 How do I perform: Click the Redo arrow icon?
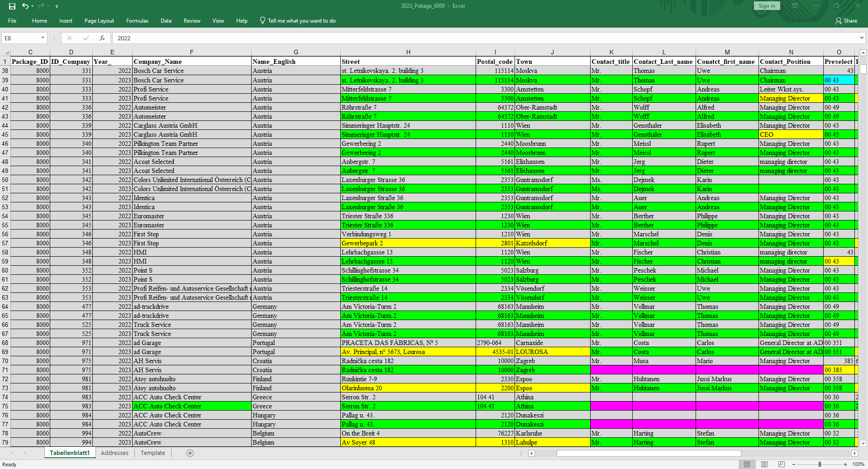[41, 6]
